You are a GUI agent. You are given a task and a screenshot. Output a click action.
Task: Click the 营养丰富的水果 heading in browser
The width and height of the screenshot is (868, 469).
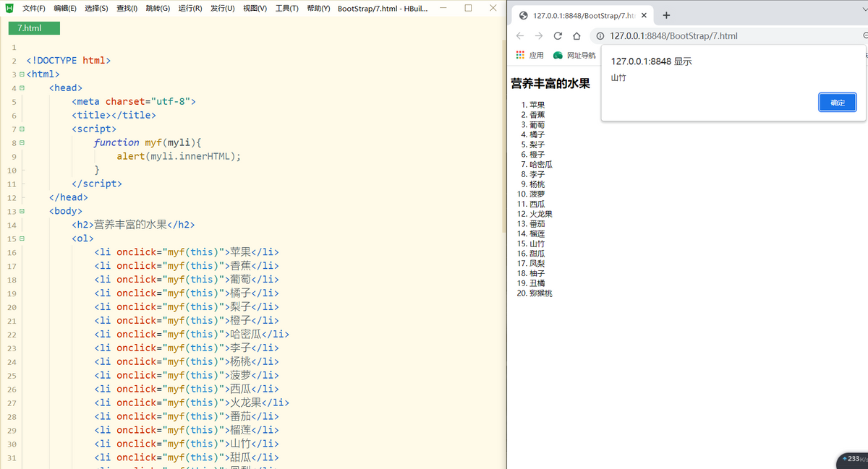[550, 84]
